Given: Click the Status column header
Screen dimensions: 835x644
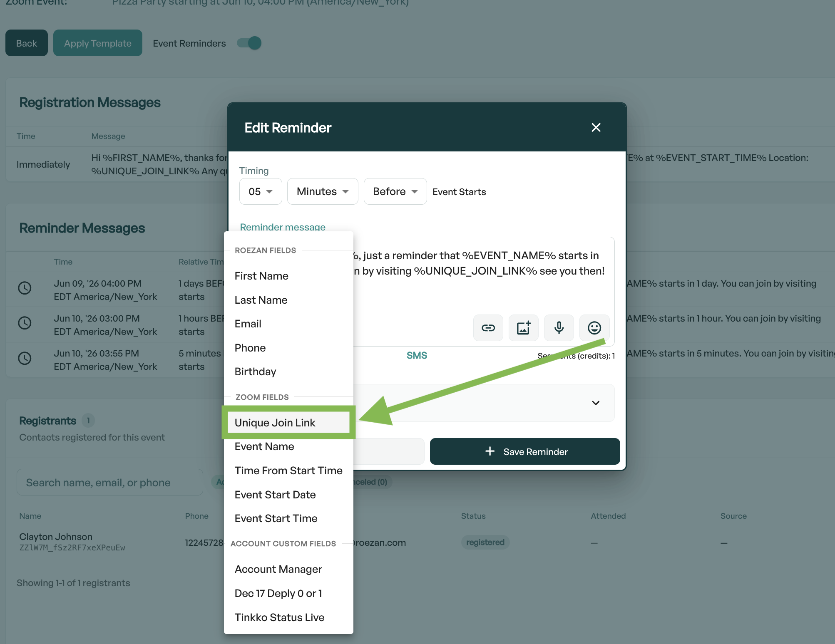Looking at the screenshot, I should [473, 516].
